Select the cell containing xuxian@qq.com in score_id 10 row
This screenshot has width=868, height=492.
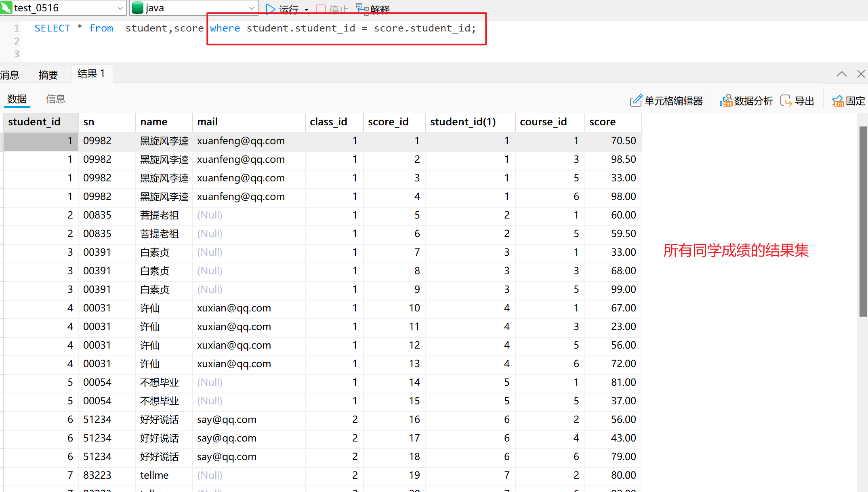click(234, 308)
